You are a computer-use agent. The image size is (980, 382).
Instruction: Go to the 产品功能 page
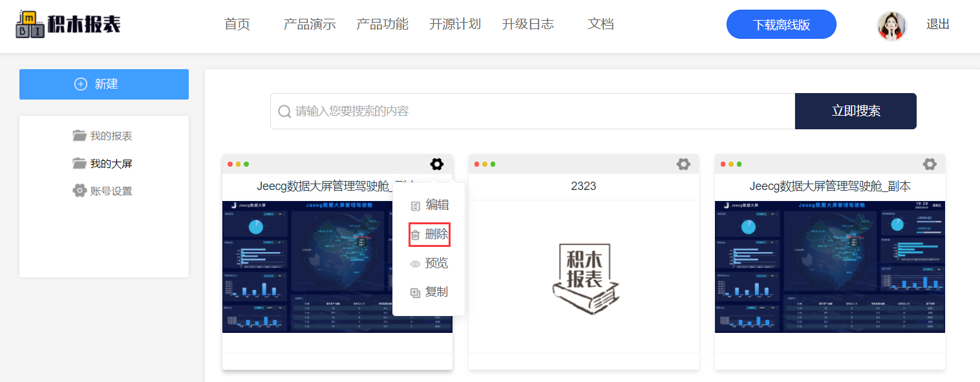[382, 25]
